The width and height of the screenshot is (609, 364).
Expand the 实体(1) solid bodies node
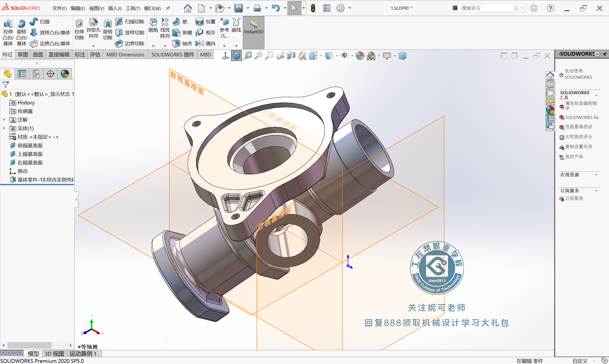(x=4, y=128)
